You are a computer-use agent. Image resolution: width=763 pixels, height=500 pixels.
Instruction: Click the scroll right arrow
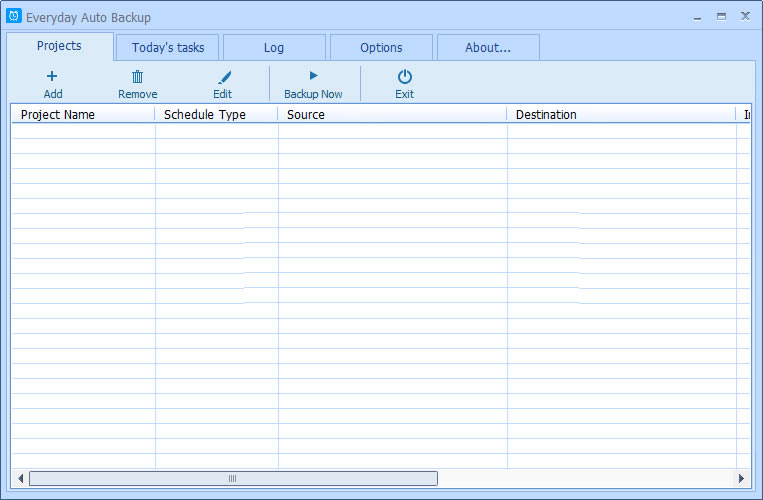pos(742,478)
